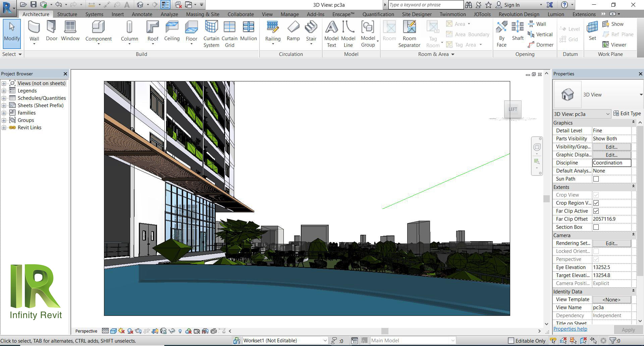
Task: Uncheck the Far Clip Active checkbox
Action: [x=596, y=211]
